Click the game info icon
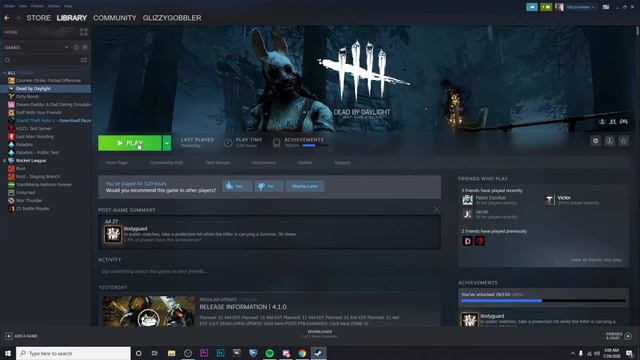Viewport: 640px width, 360px height. [x=609, y=141]
